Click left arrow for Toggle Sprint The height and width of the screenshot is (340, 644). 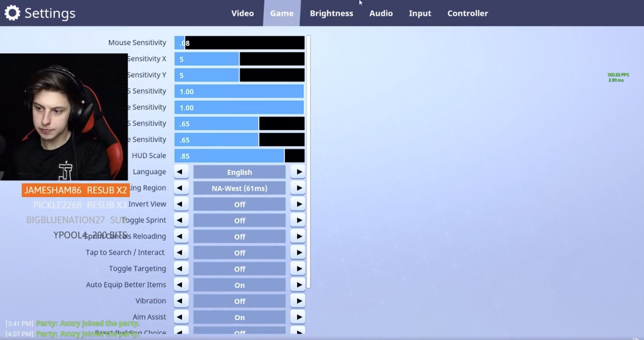(x=181, y=220)
